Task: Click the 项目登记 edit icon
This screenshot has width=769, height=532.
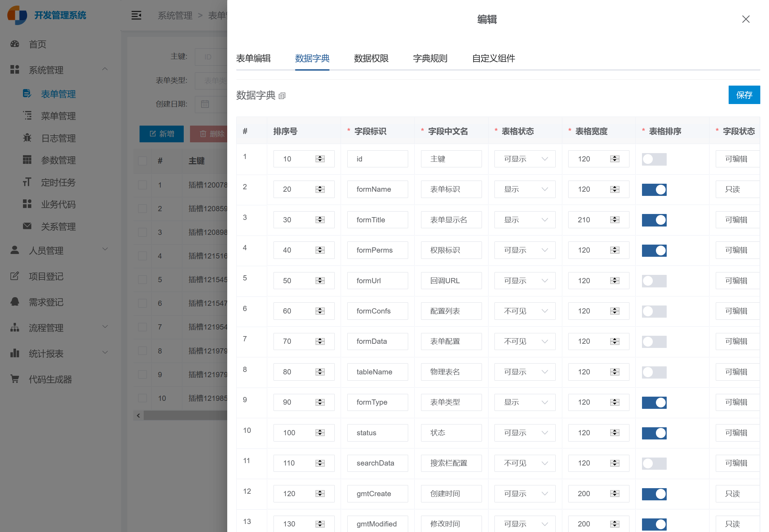Action: 15,276
